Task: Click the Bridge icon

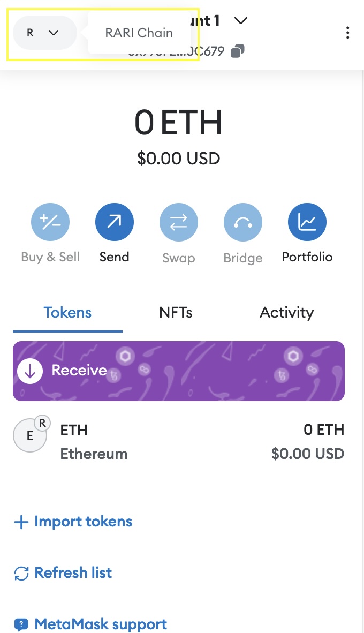Action: [x=243, y=222]
